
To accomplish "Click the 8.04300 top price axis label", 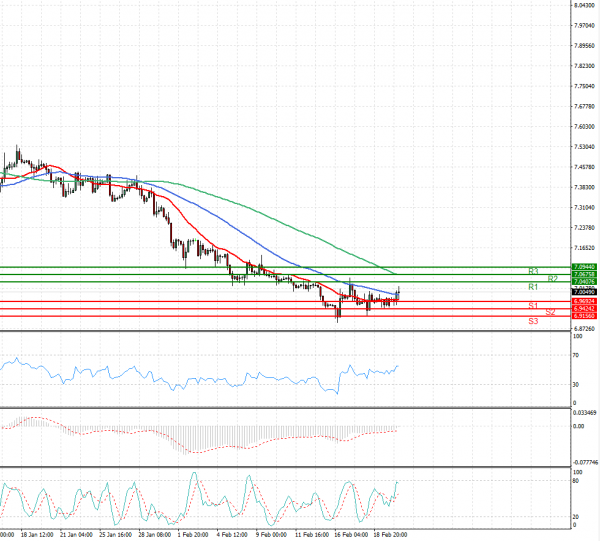I will (584, 6).
